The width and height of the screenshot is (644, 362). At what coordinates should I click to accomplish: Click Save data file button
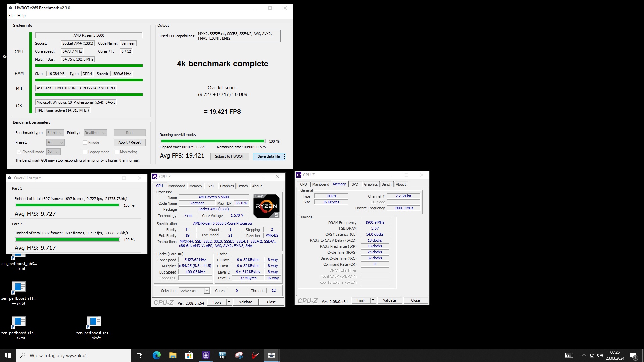[269, 156]
